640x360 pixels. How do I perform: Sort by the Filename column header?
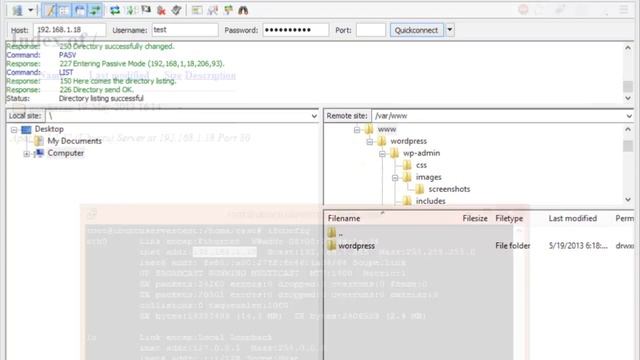click(344, 218)
